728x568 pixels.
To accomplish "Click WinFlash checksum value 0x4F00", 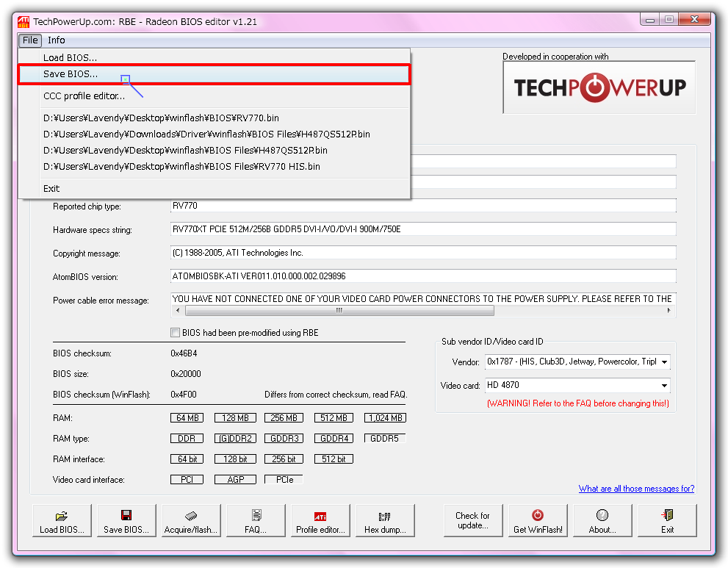I will 184,395.
